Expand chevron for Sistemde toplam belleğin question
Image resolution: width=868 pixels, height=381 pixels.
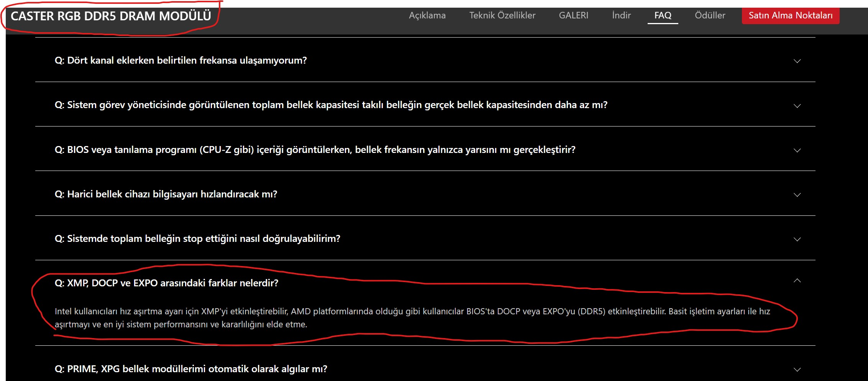[797, 239]
